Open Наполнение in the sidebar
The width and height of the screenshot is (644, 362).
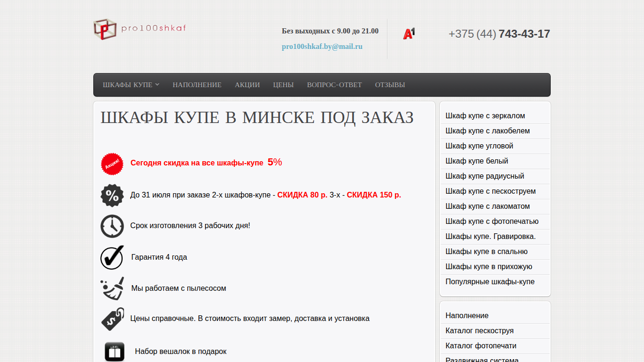467,316
